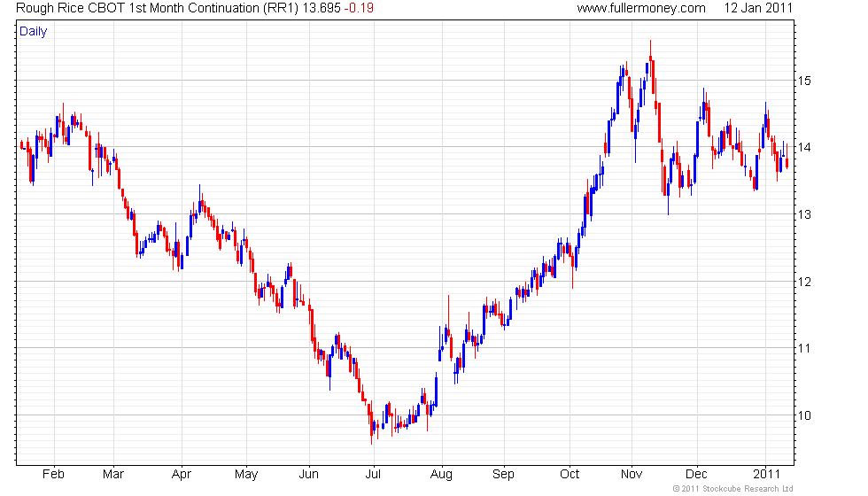
Task: Click the date '12 Jan 2011'
Action: pyautogui.click(x=758, y=8)
